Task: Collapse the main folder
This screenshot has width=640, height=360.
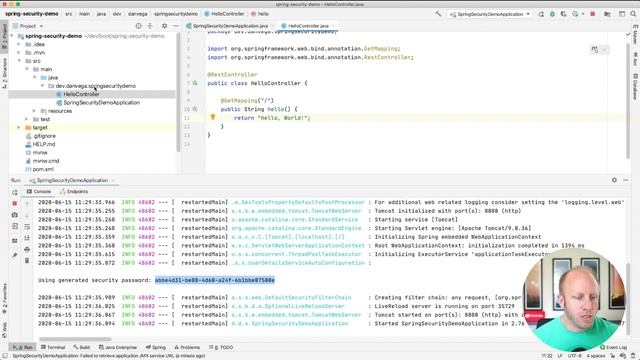Action: 27,69
